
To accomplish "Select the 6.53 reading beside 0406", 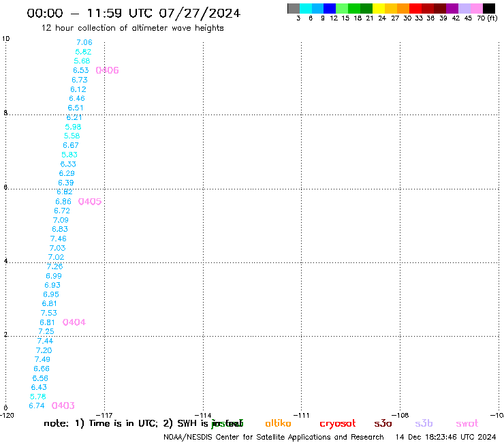I will click(80, 70).
